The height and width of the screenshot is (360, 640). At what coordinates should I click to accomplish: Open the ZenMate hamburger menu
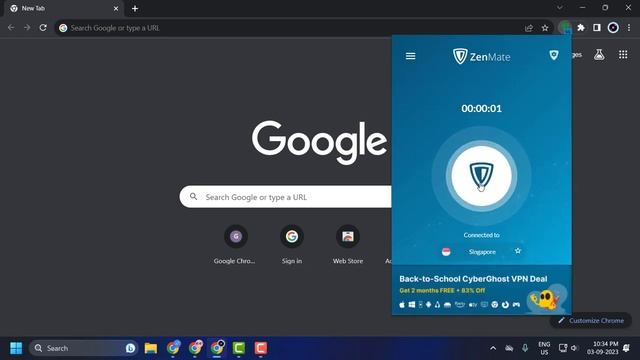click(411, 56)
